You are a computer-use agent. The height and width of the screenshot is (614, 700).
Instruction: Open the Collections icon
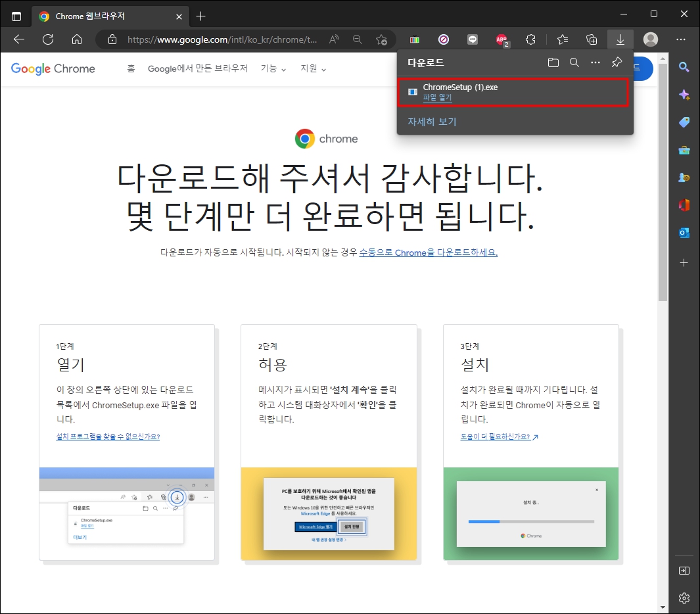point(592,39)
